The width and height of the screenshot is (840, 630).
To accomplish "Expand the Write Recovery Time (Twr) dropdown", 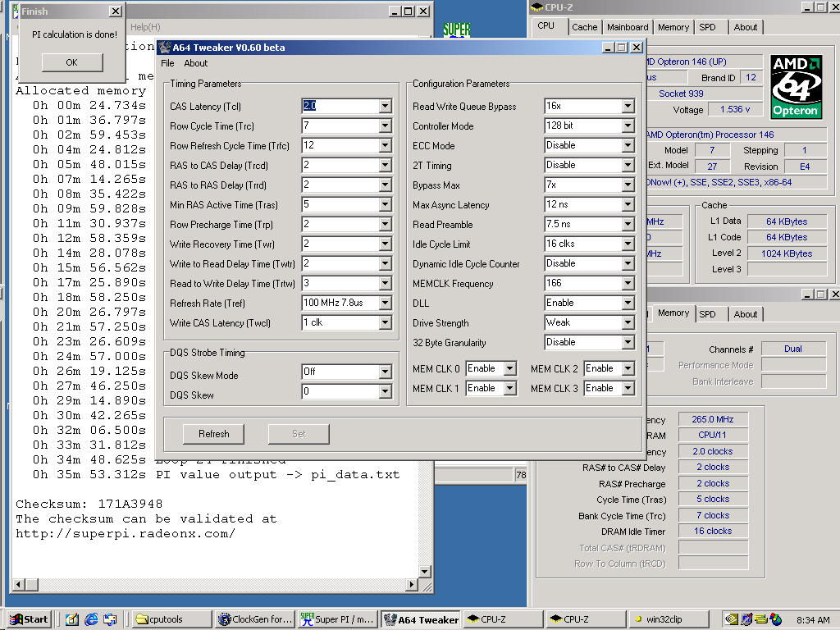I will [x=386, y=244].
